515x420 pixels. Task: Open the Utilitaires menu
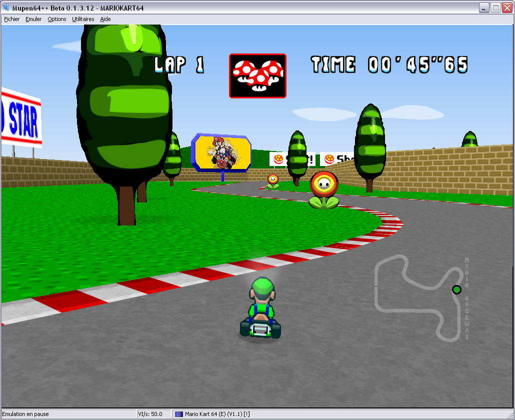click(x=83, y=19)
